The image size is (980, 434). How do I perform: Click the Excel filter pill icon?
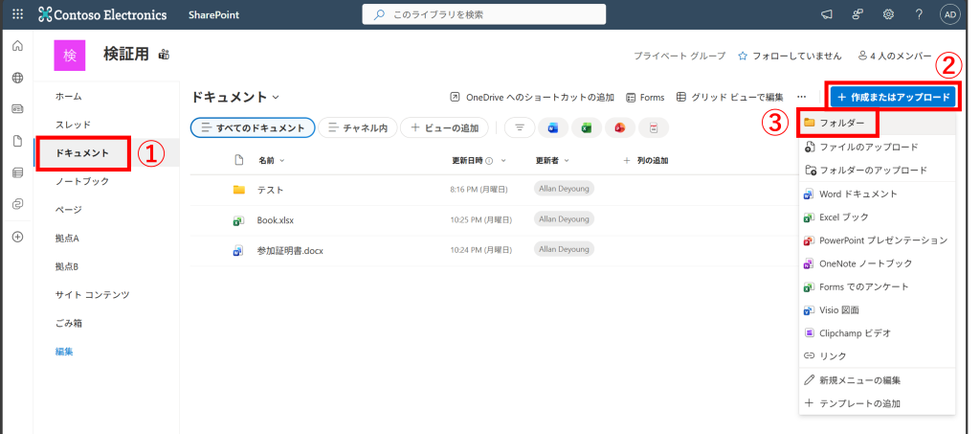[x=586, y=127]
